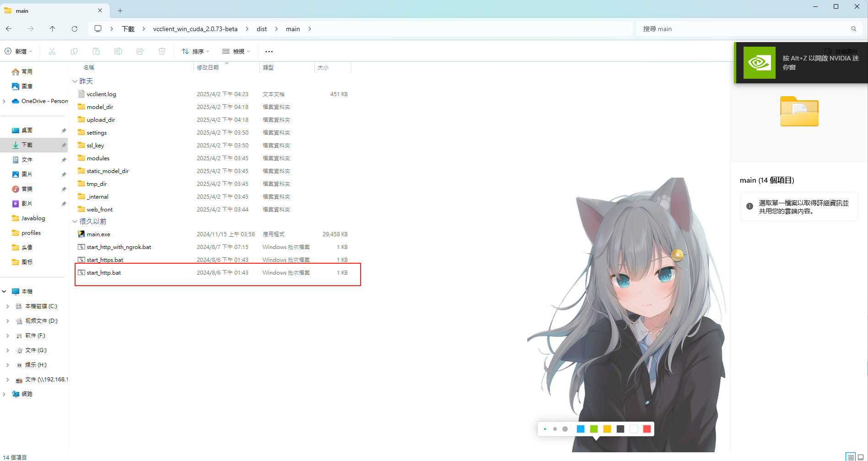Collapse the Yesterday (昨天) group
Screen dimensions: 868x461
[x=75, y=81]
